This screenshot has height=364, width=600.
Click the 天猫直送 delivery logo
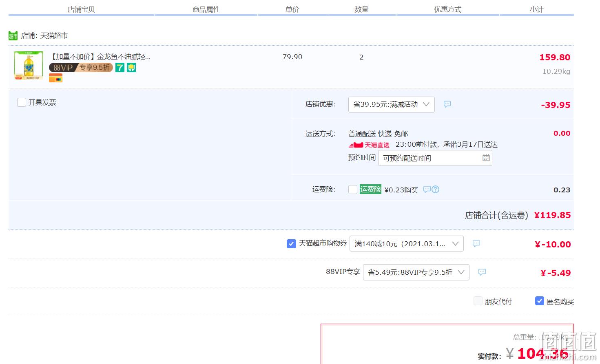[369, 145]
